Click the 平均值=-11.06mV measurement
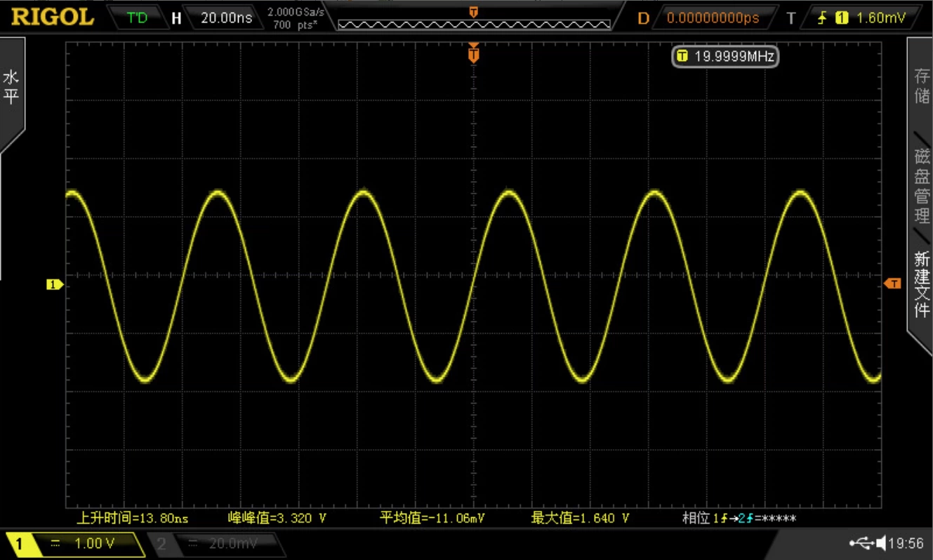Image resolution: width=933 pixels, height=560 pixels. (x=432, y=519)
